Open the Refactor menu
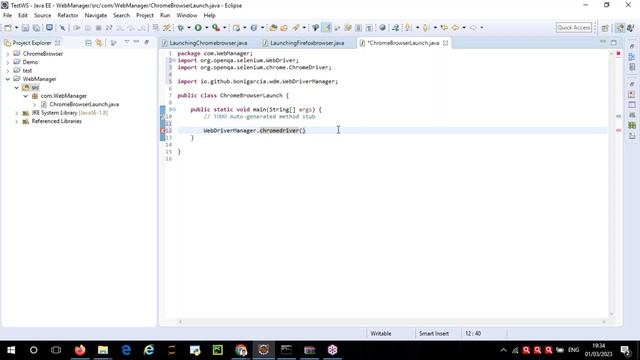Image resolution: width=640 pixels, height=360 pixels. [68, 16]
